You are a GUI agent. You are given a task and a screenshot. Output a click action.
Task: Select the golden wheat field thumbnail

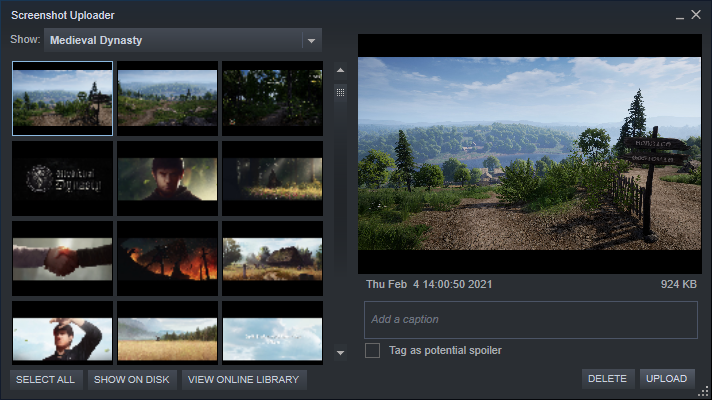click(168, 333)
